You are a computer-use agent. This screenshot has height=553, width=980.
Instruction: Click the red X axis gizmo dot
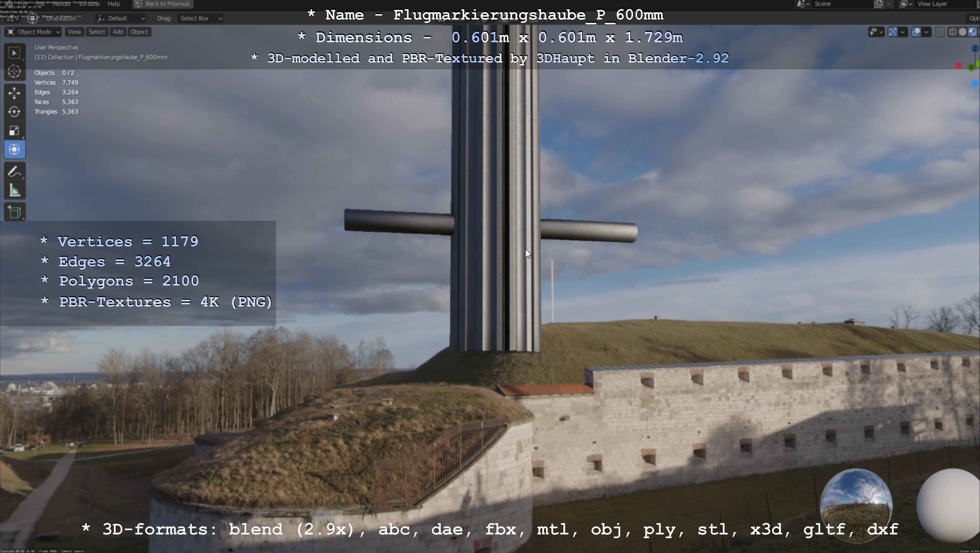pos(959,66)
